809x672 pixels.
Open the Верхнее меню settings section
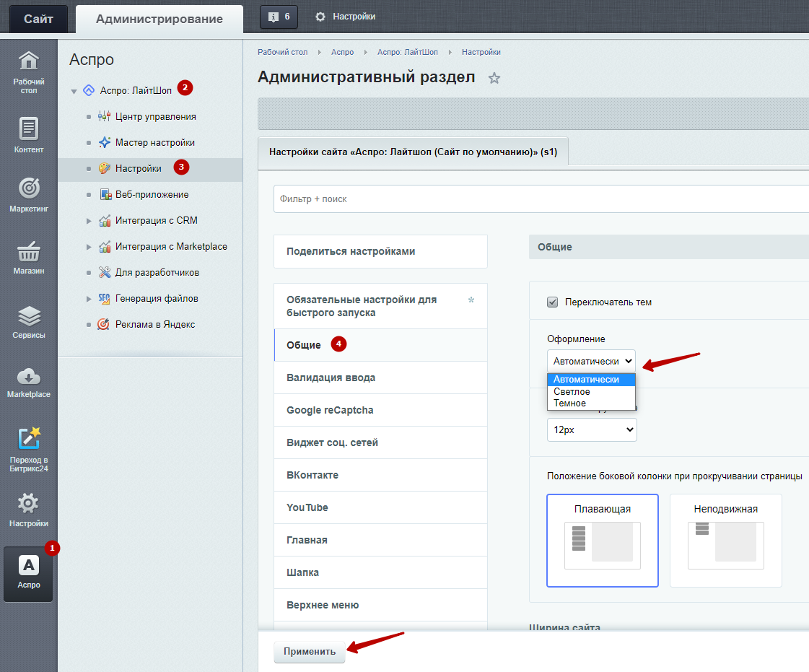coord(381,606)
